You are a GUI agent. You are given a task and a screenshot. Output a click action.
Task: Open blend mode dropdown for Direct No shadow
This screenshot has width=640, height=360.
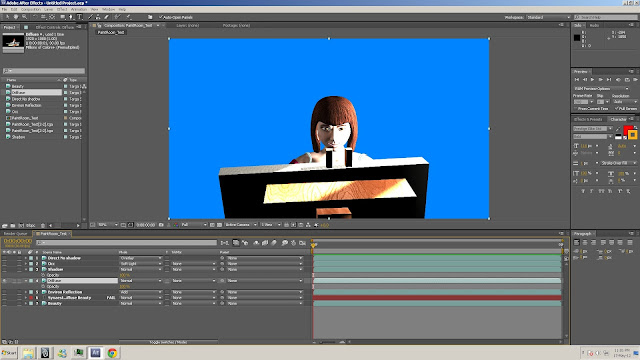pyautogui.click(x=141, y=258)
